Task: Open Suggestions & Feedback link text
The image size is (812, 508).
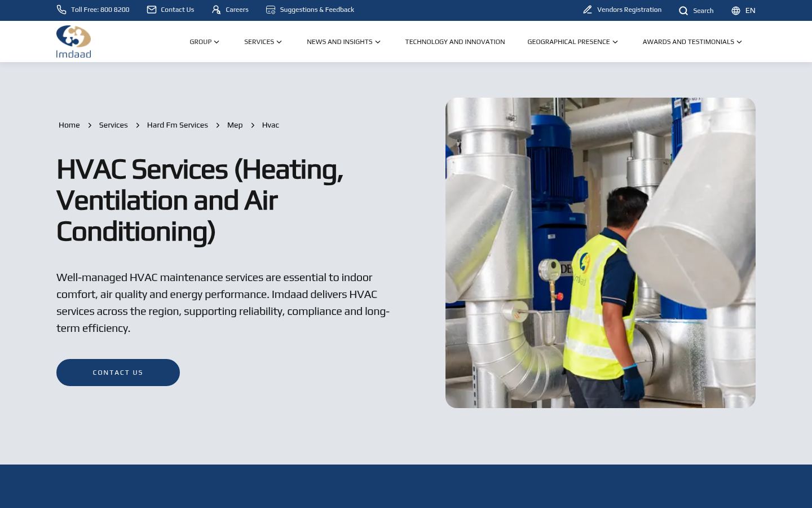Action: click(x=317, y=10)
